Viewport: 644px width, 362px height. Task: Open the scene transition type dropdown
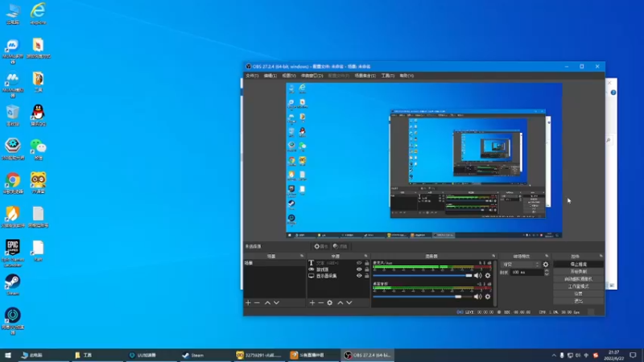(521, 265)
